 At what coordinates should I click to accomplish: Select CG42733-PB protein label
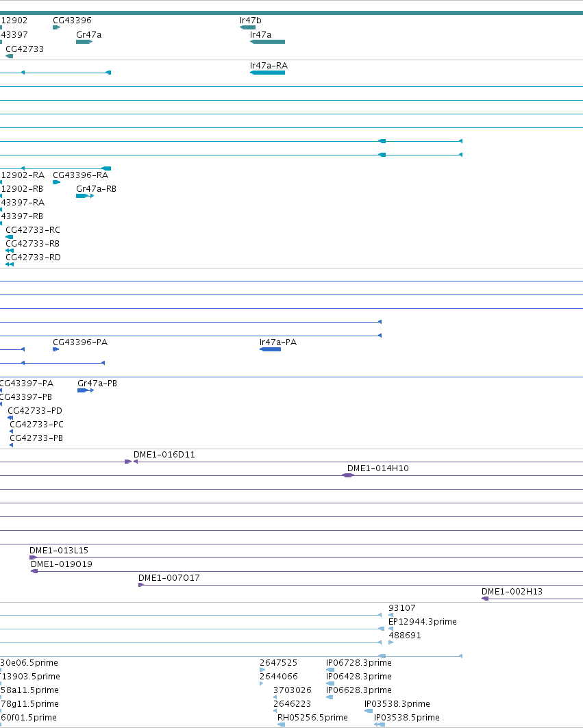[36, 438]
